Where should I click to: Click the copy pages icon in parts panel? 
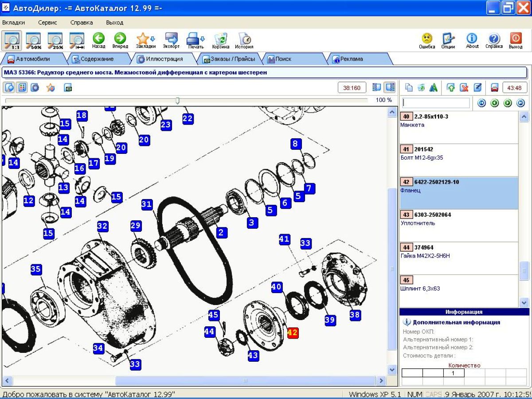[409, 88]
